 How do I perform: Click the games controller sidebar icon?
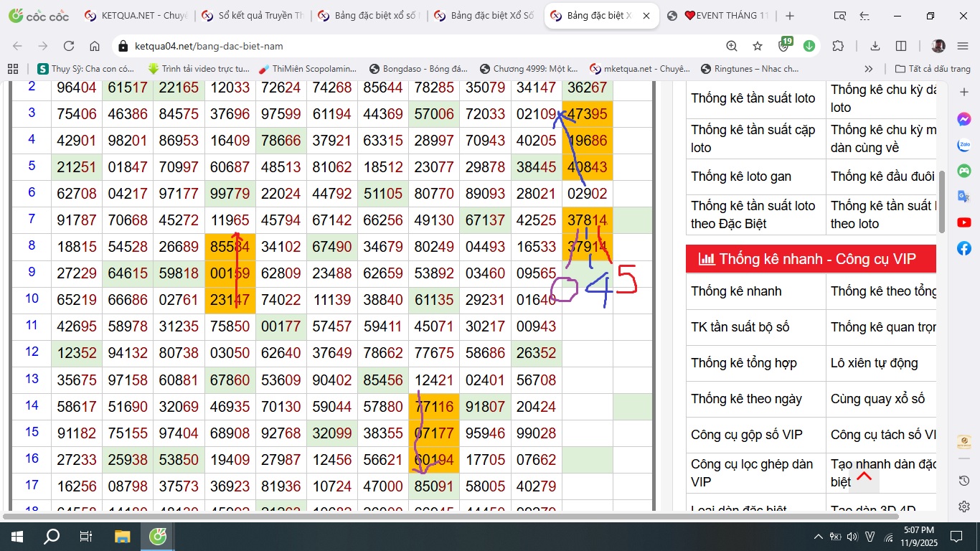pyautogui.click(x=964, y=171)
